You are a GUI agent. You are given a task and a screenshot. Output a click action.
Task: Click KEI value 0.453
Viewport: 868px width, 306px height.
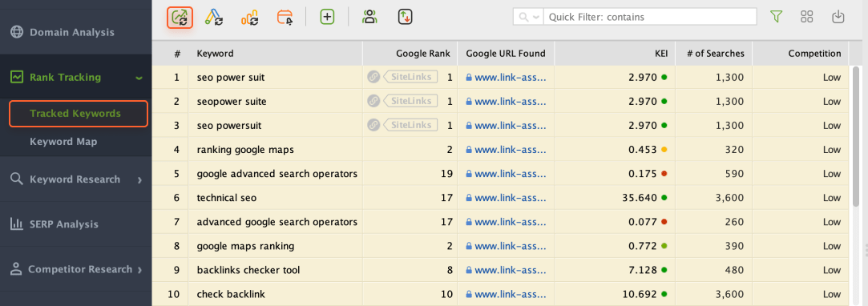(643, 150)
